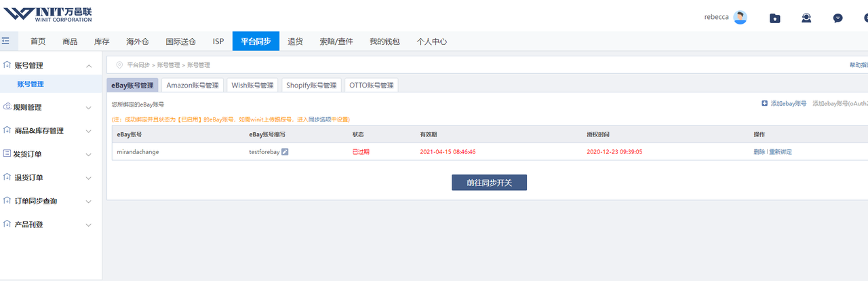Toggle the sidebar collapse hamburger icon
The height and width of the screenshot is (281, 868).
6,41
